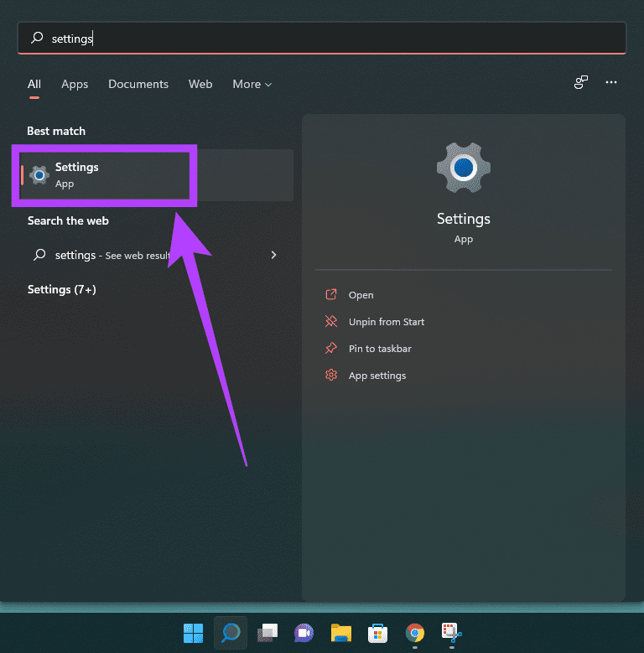Expand the Settings (7+) results group
This screenshot has height=653, width=644.
62,289
